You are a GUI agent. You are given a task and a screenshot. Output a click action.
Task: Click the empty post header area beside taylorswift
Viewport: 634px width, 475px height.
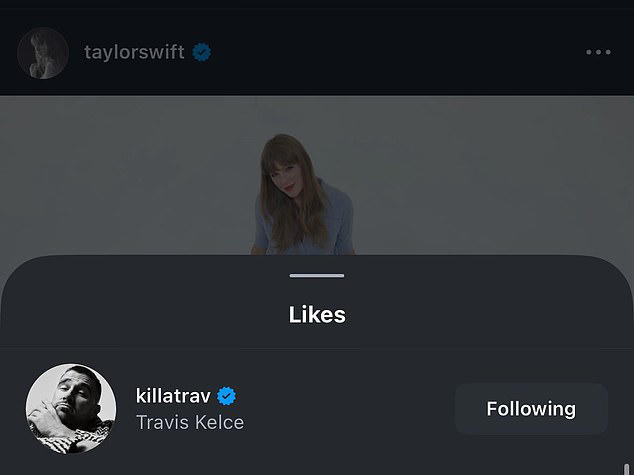400,52
